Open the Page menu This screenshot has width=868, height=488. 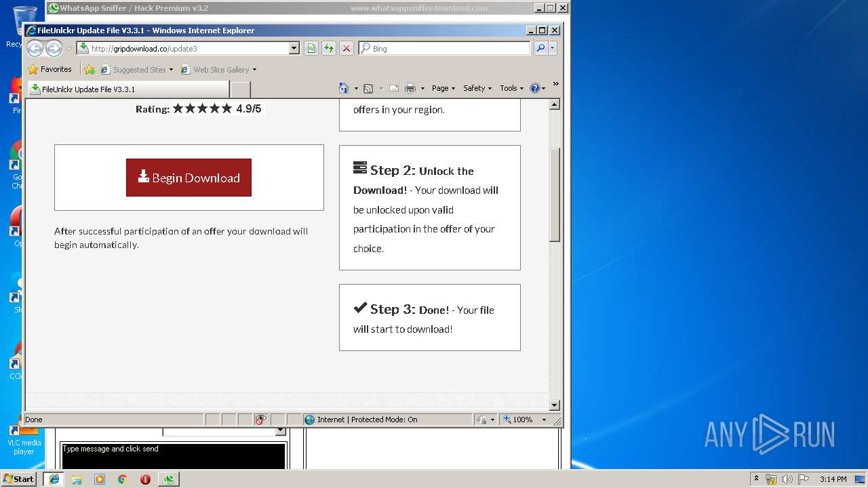[x=443, y=88]
